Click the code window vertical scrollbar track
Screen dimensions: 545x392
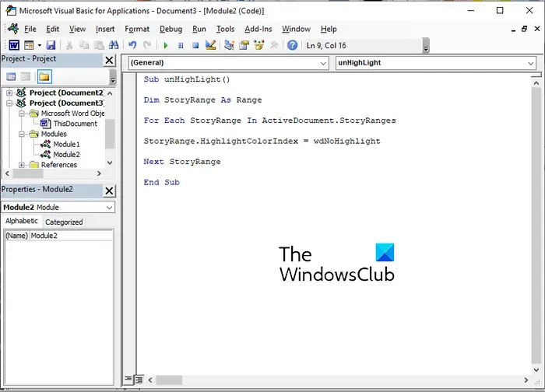pos(536,226)
